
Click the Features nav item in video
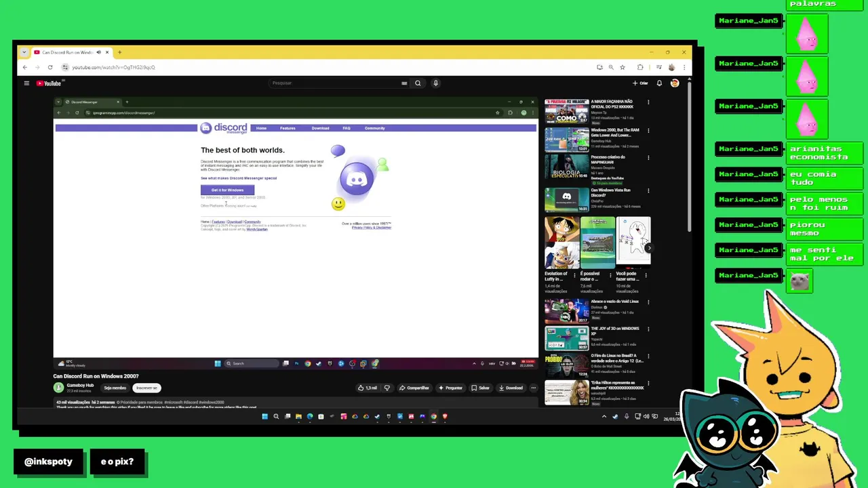point(288,128)
